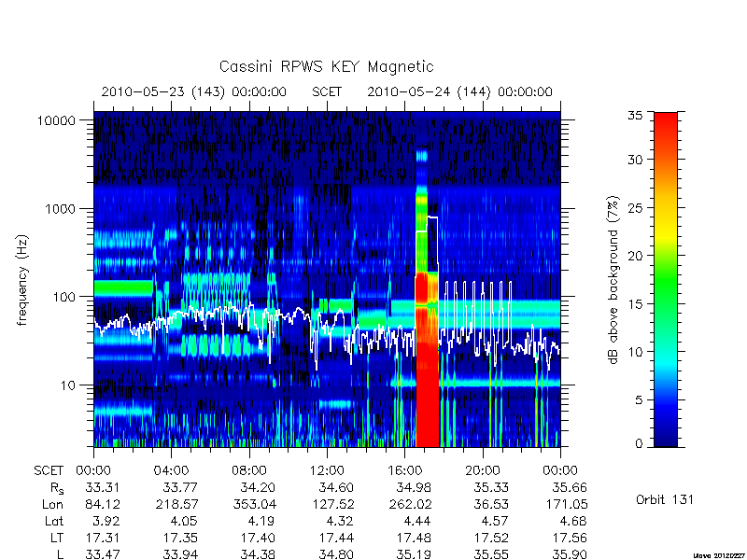Click the Lon value '262.02'
This screenshot has width=747, height=560.
[410, 504]
